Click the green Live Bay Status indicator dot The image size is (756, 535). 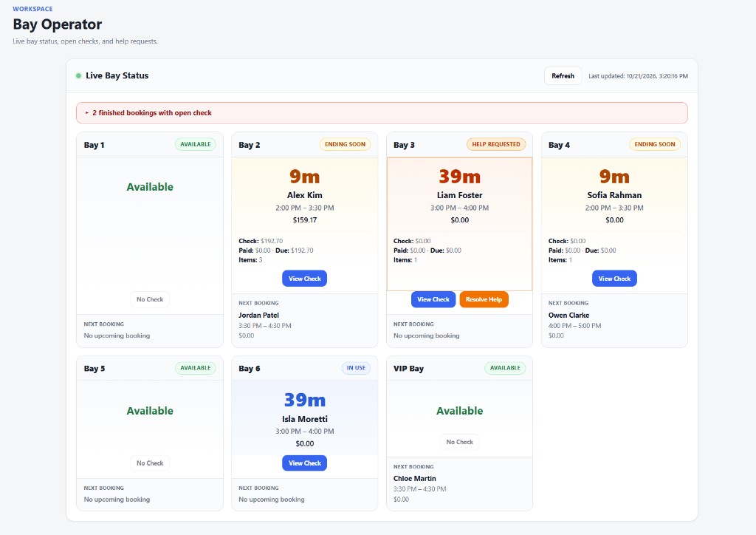tap(78, 75)
